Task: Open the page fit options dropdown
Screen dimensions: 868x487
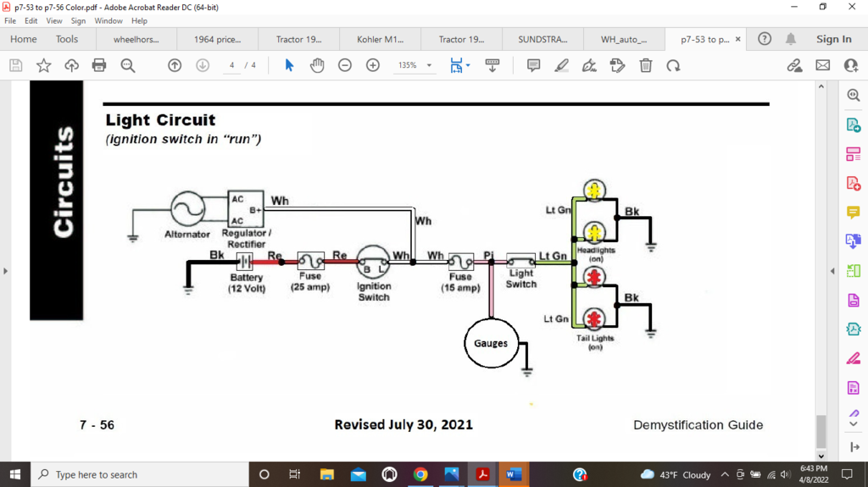Action: pyautogui.click(x=467, y=65)
